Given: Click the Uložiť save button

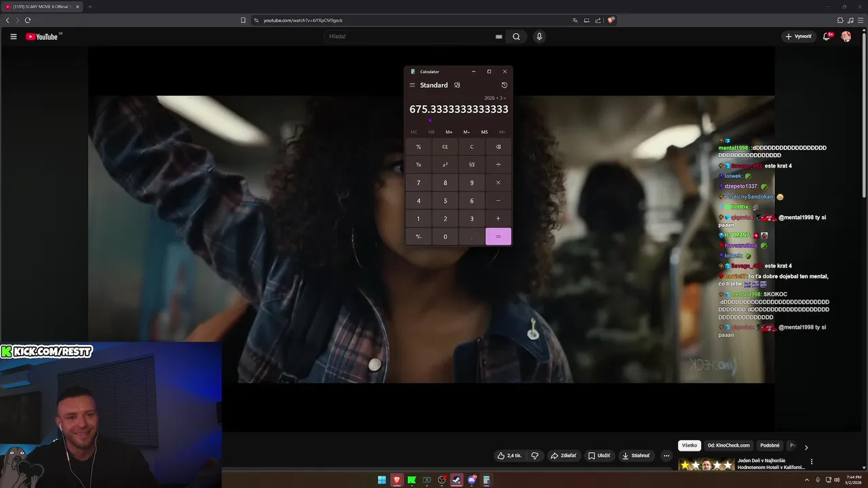Looking at the screenshot, I should point(599,455).
